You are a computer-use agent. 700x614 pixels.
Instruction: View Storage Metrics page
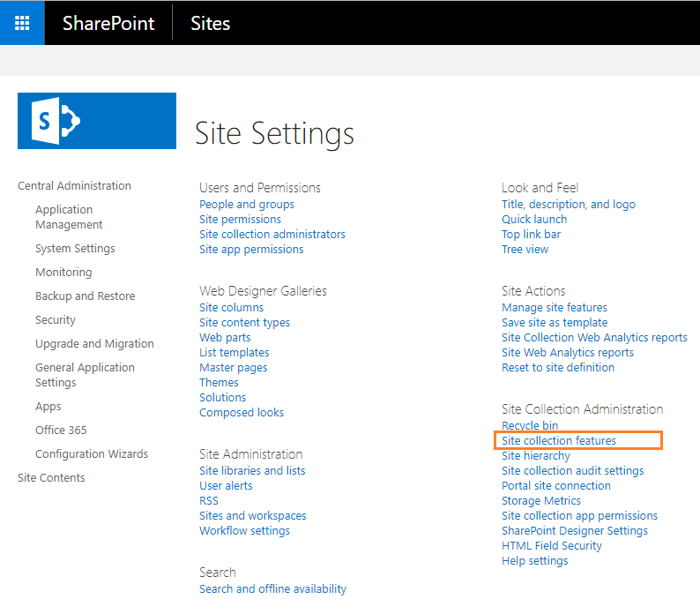(x=541, y=500)
